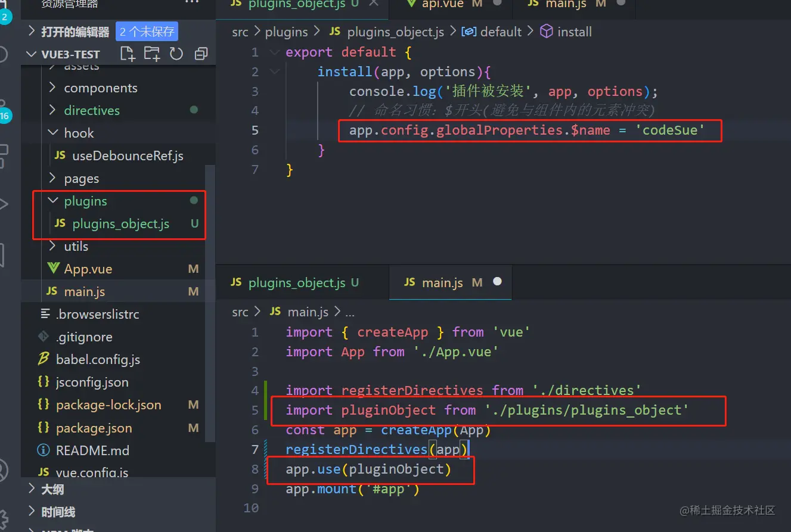
Task: Click the unsaved dot on lower main.js tab
Action: [498, 282]
